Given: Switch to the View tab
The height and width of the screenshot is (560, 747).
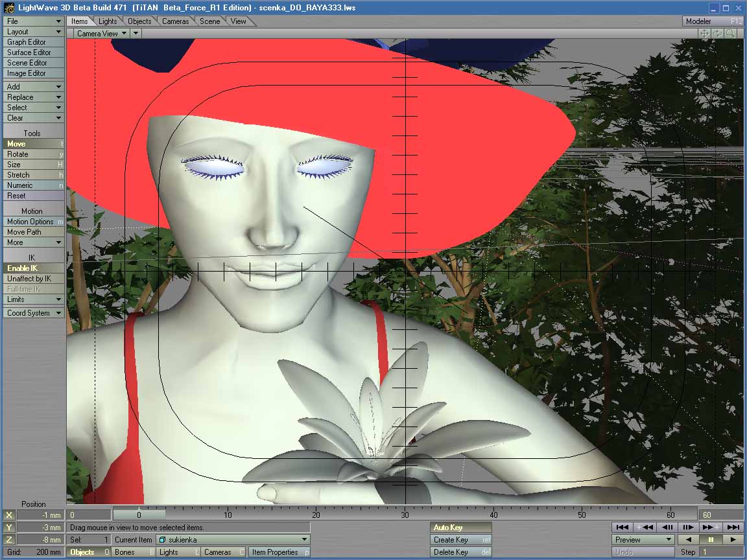Looking at the screenshot, I should coord(238,21).
